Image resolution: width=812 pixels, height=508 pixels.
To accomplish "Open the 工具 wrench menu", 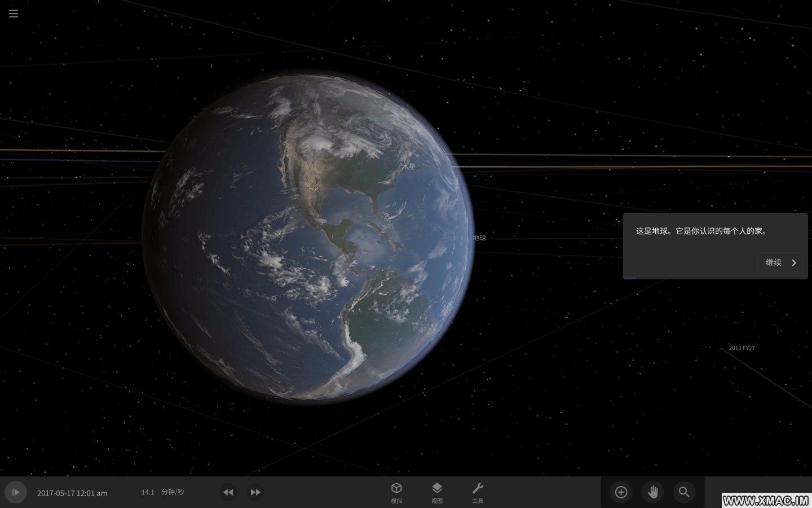I will pyautogui.click(x=478, y=492).
